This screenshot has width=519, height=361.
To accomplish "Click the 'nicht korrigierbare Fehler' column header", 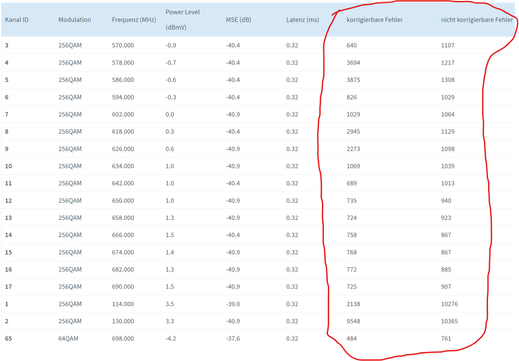I will pos(477,20).
